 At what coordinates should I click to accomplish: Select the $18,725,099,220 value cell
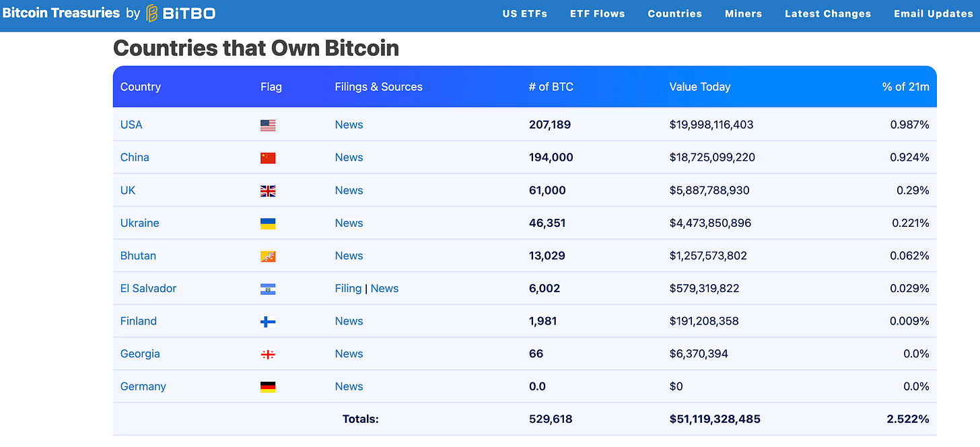coord(712,157)
